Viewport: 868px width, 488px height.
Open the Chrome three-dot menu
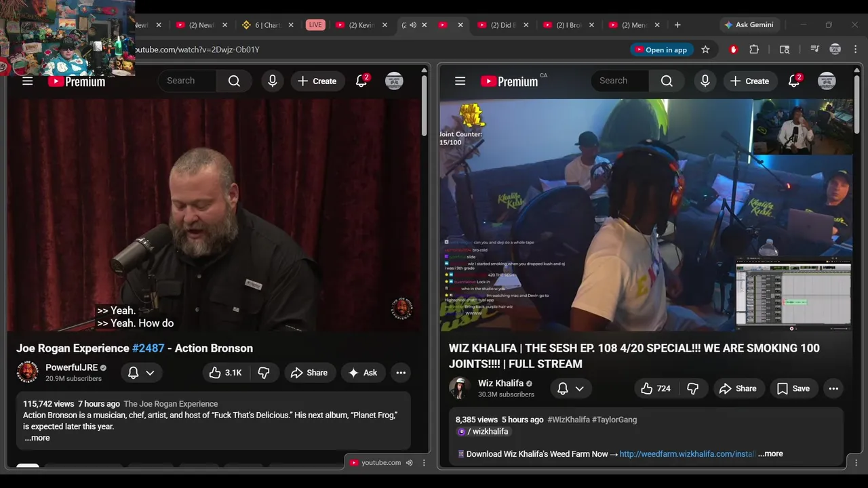pyautogui.click(x=855, y=49)
